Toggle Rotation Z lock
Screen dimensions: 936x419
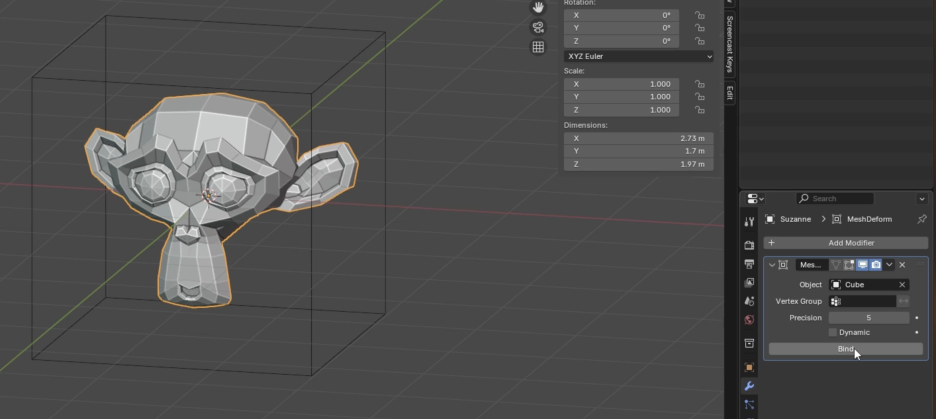click(699, 41)
